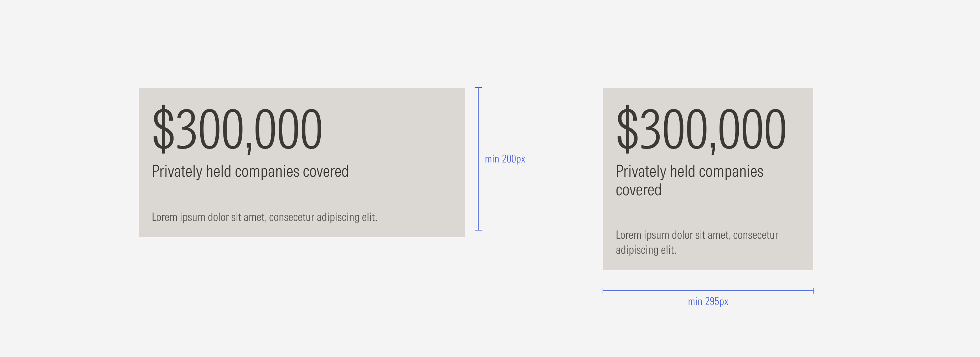Click the $300,000 figure in right card
The width and height of the screenshot is (980, 357).
[x=701, y=129]
